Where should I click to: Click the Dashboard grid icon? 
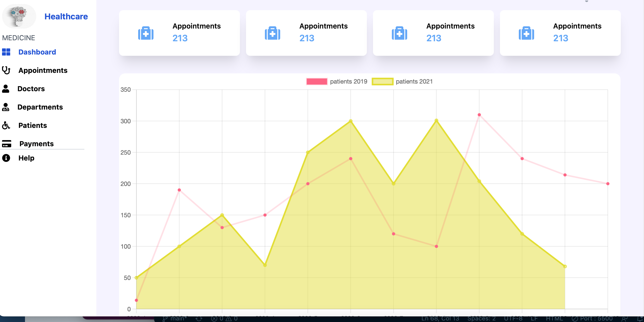tap(6, 52)
